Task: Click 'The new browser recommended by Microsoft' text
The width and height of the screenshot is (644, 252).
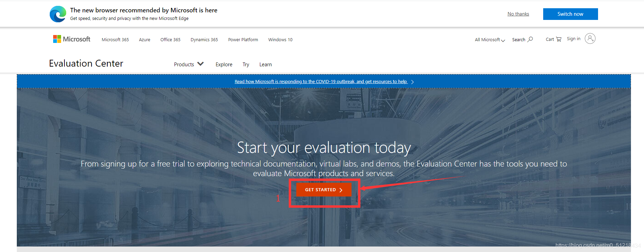Action: point(144,10)
